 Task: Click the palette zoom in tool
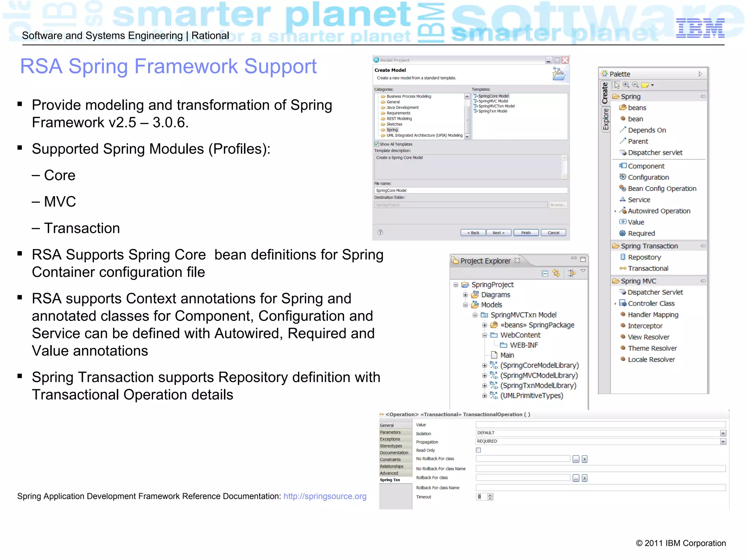tap(626, 85)
